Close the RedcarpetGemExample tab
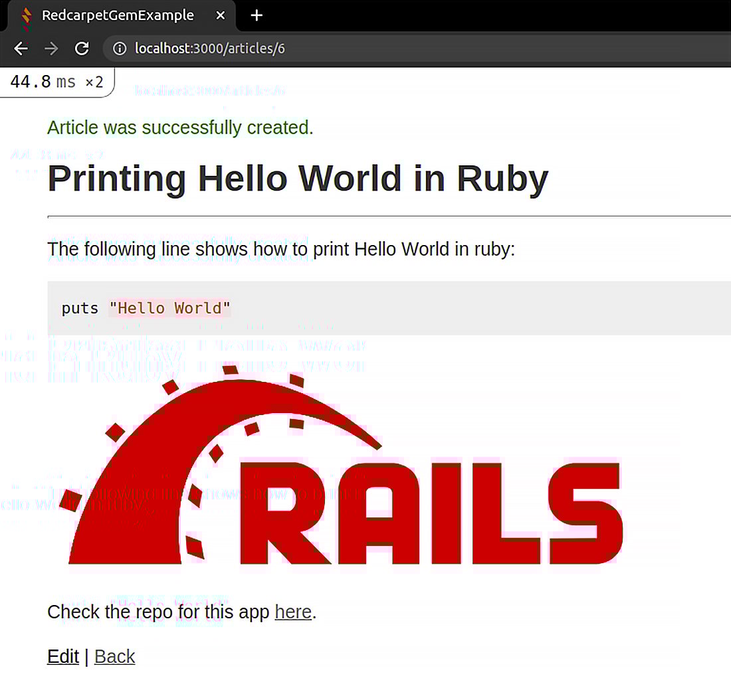The width and height of the screenshot is (731, 700). pyautogui.click(x=221, y=15)
